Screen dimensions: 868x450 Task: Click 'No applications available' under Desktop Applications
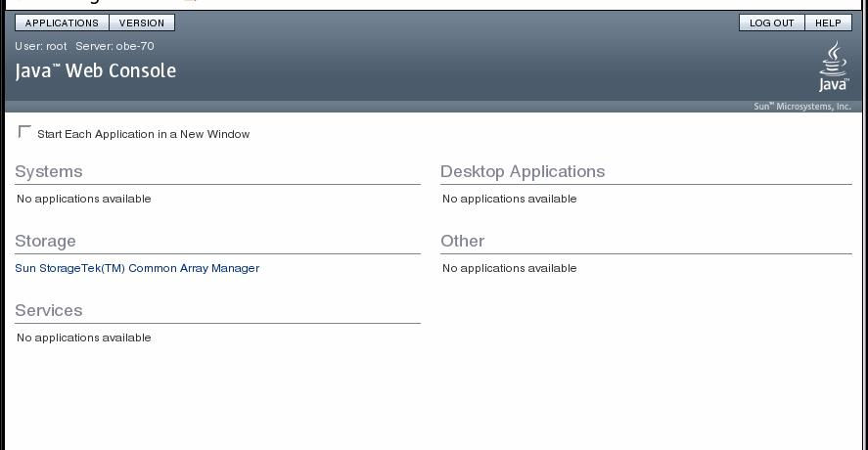[x=509, y=199]
